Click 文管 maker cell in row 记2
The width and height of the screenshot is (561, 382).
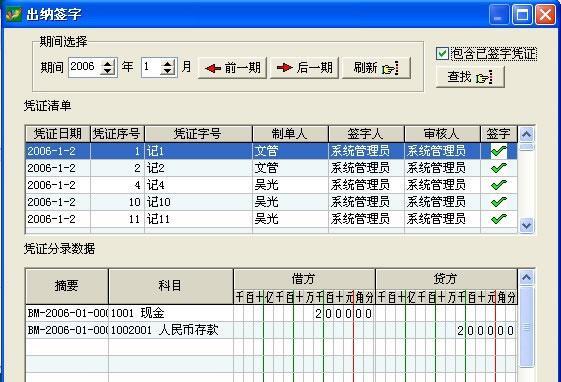click(290, 168)
